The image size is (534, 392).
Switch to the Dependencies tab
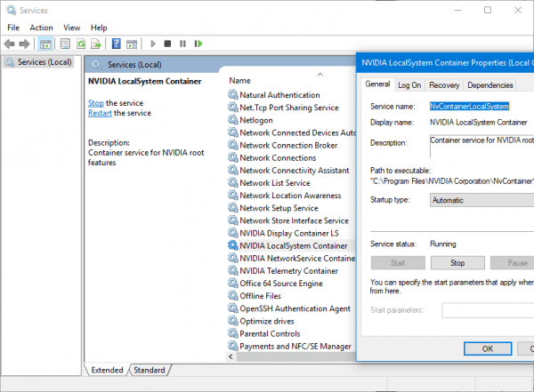490,85
